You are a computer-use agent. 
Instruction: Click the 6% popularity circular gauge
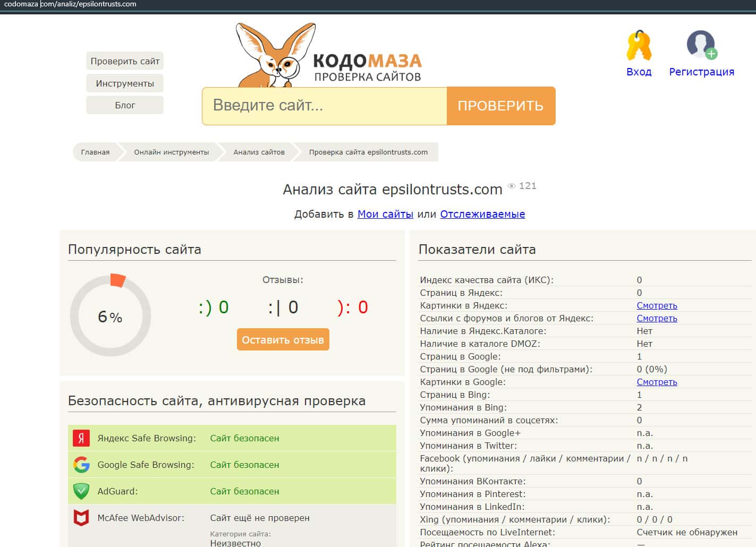(x=111, y=317)
